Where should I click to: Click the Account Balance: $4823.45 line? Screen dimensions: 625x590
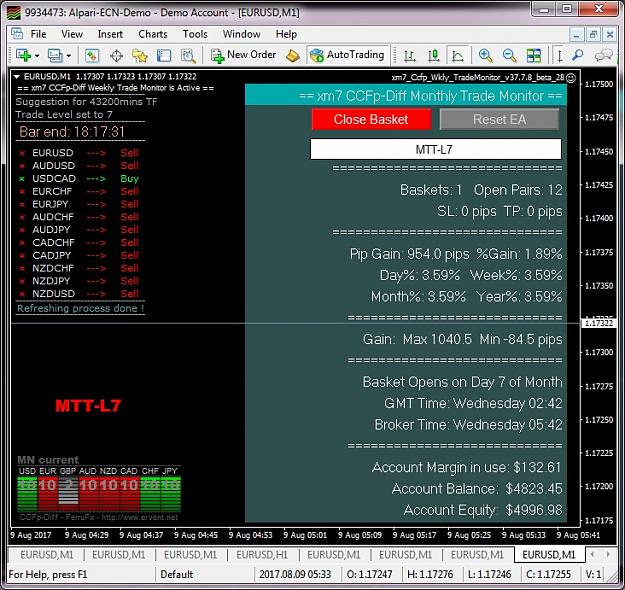[x=477, y=488]
